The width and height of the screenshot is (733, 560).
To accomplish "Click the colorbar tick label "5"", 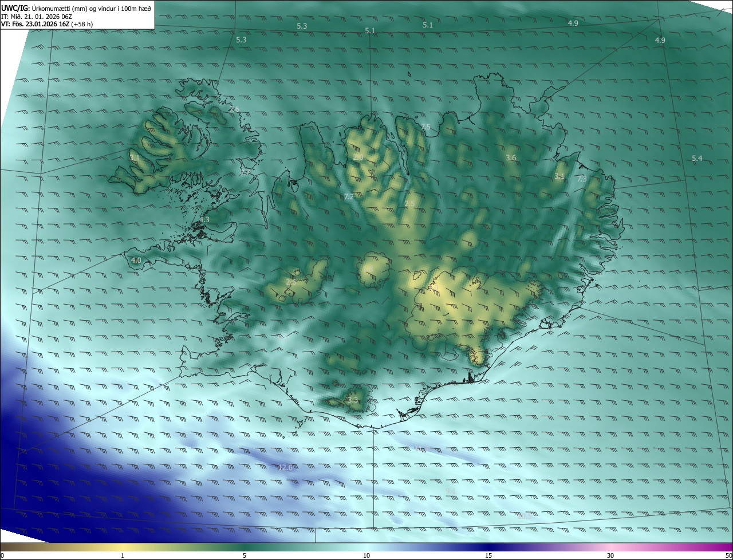I will tap(245, 555).
